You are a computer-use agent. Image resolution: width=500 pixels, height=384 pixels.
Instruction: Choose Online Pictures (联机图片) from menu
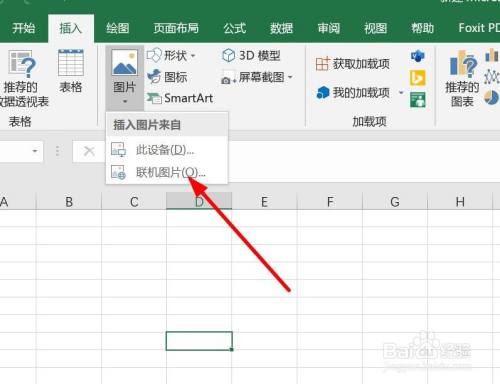coord(167,172)
